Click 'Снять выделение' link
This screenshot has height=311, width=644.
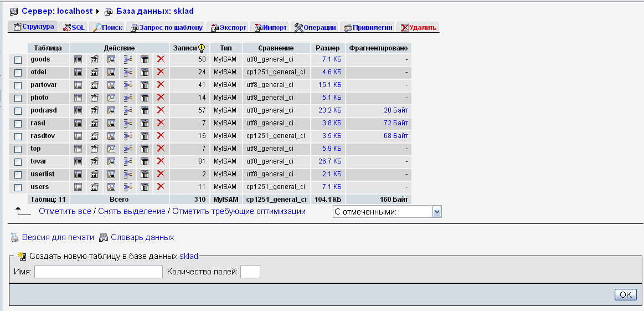pyautogui.click(x=131, y=211)
